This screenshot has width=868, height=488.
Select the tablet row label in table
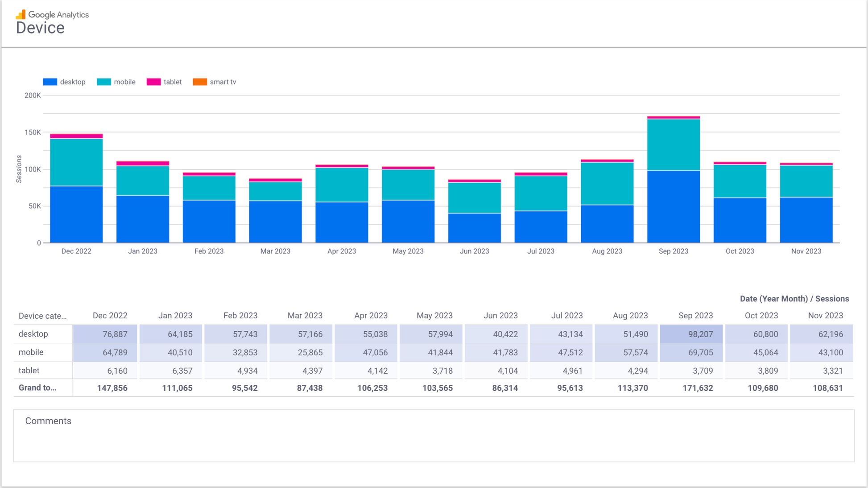(x=29, y=371)
